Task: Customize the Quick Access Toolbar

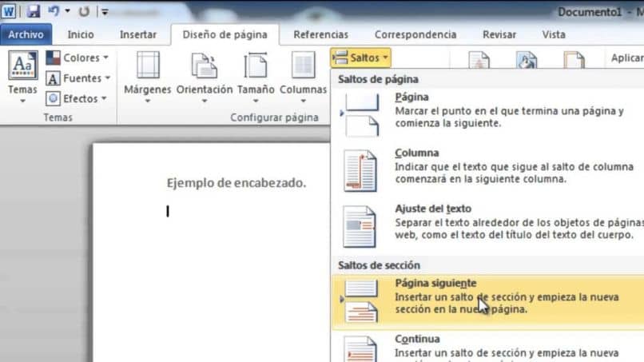Action: (x=105, y=12)
